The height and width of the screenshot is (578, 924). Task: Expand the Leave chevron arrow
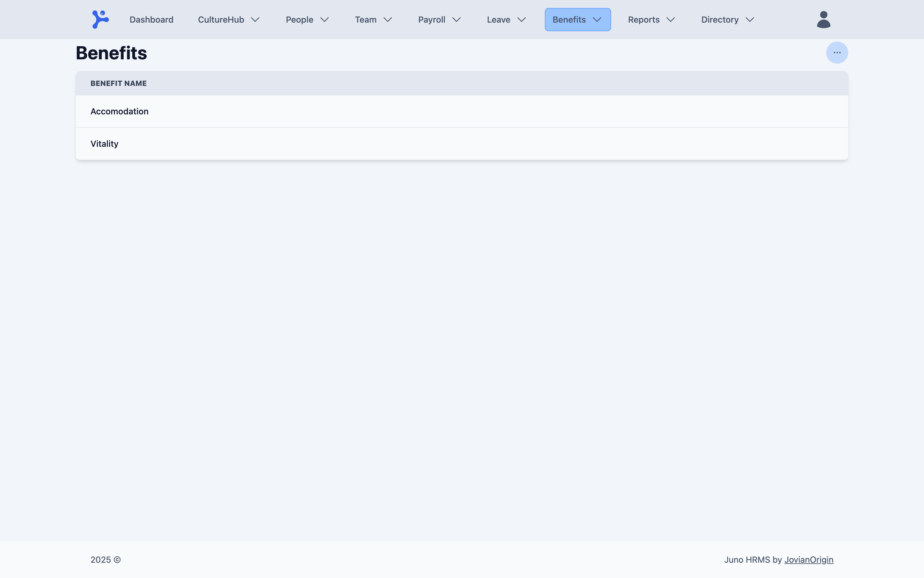tap(522, 20)
